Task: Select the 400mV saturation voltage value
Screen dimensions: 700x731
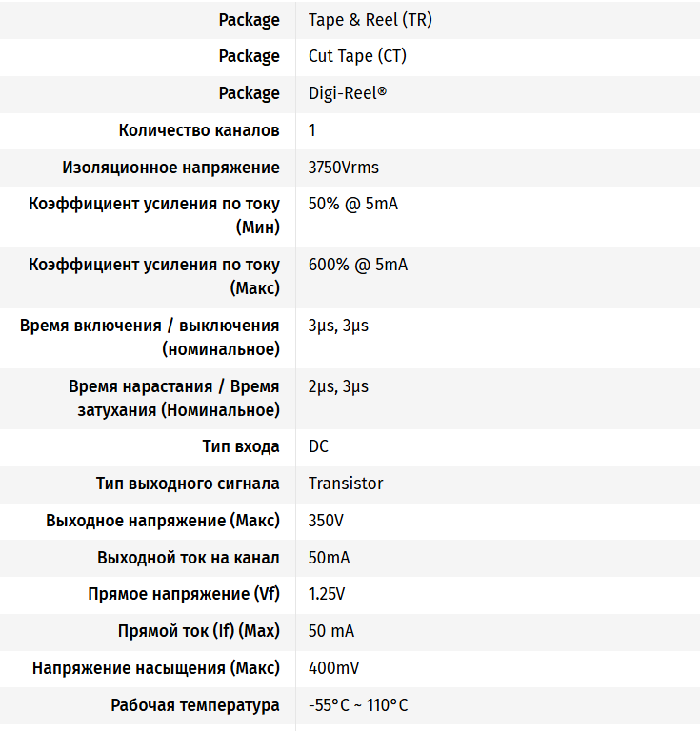Action: tap(334, 668)
